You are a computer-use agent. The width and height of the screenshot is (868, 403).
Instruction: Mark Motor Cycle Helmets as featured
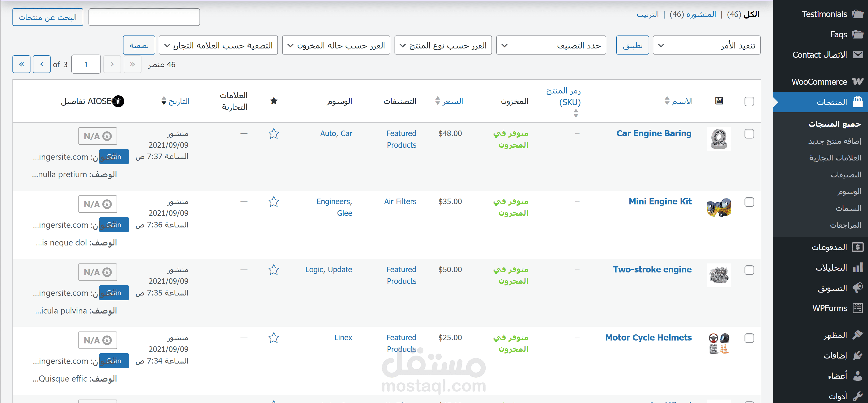tap(274, 338)
